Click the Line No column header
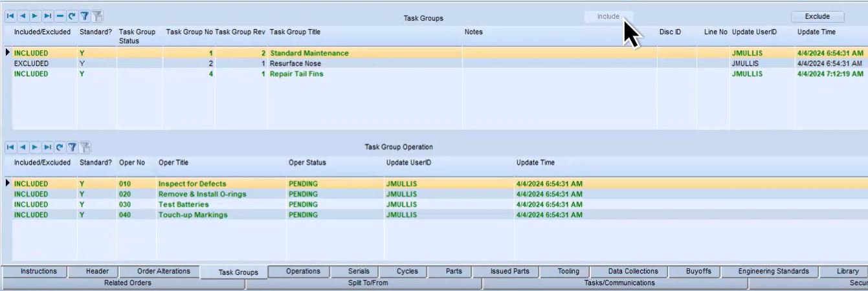Screen dimensions: 868x291 tap(716, 32)
